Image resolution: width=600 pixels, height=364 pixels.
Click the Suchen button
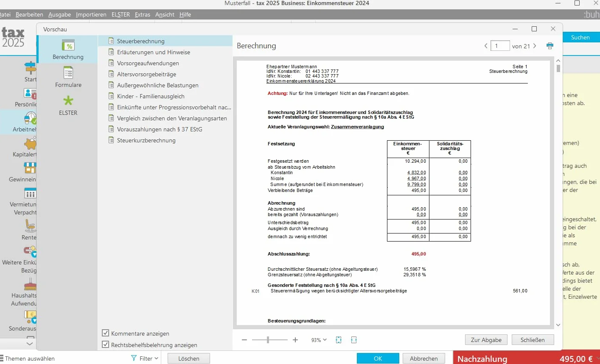(x=580, y=37)
